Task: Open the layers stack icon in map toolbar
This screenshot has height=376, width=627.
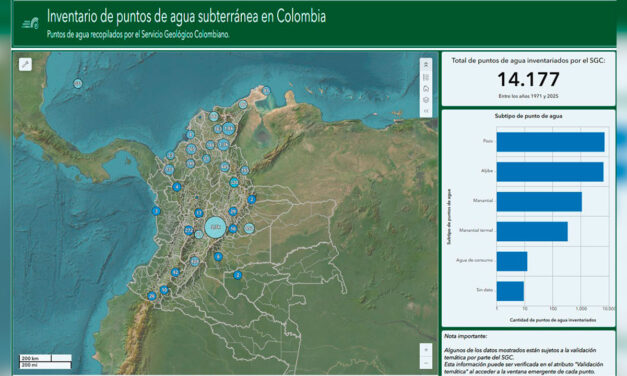Action: (x=426, y=100)
